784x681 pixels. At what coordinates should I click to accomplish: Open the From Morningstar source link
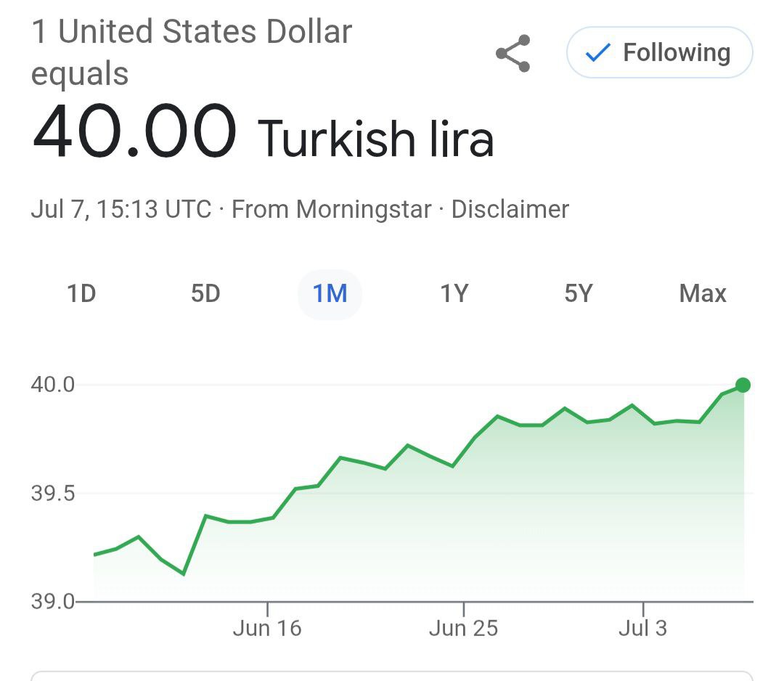click(331, 209)
